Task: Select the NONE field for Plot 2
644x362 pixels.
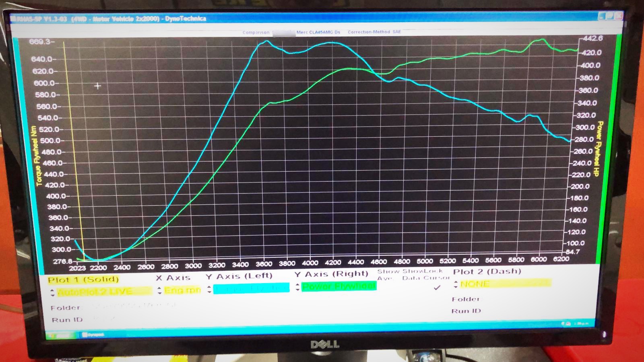Action: click(505, 284)
